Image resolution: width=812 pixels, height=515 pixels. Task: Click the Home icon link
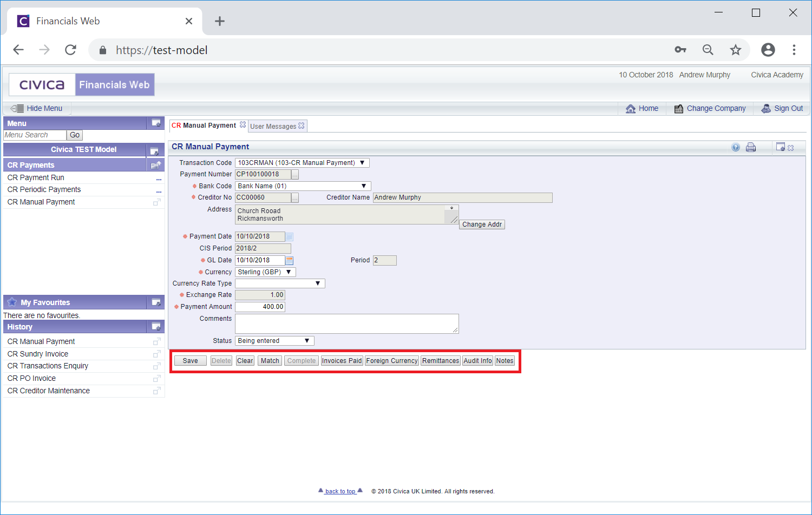(642, 108)
